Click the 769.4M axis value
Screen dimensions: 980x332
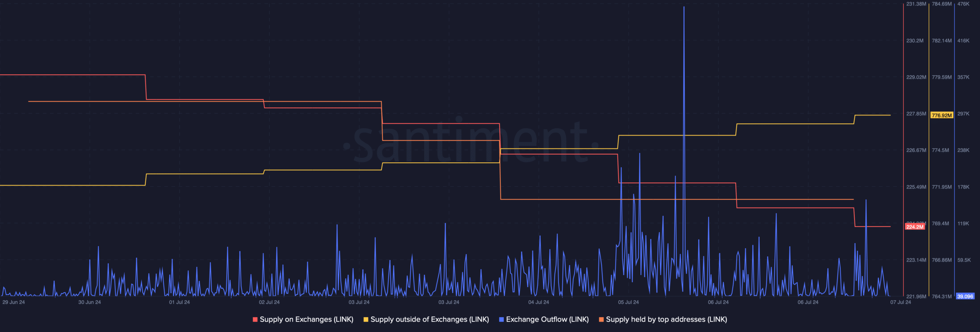(941, 223)
